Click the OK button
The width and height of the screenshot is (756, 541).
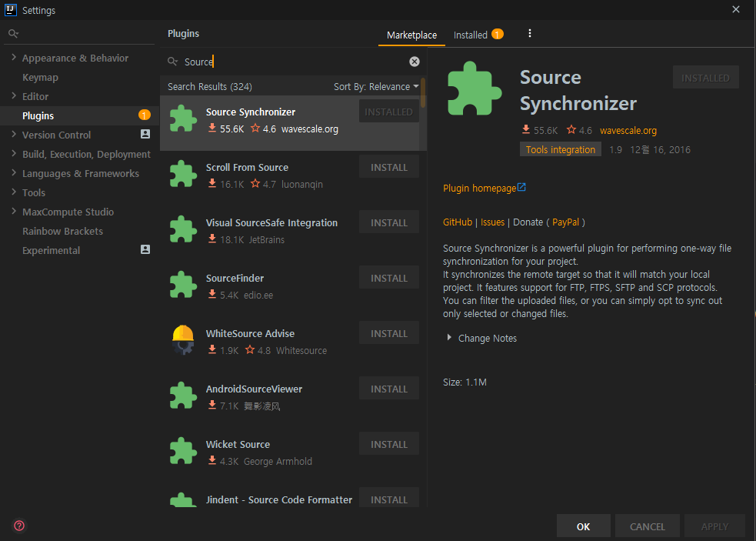tap(584, 526)
